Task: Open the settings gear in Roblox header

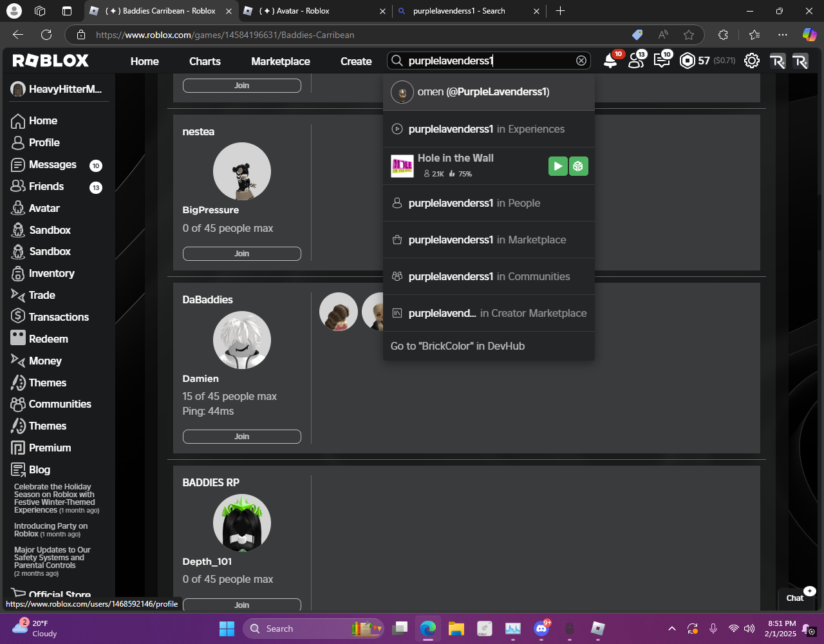Action: tap(751, 61)
